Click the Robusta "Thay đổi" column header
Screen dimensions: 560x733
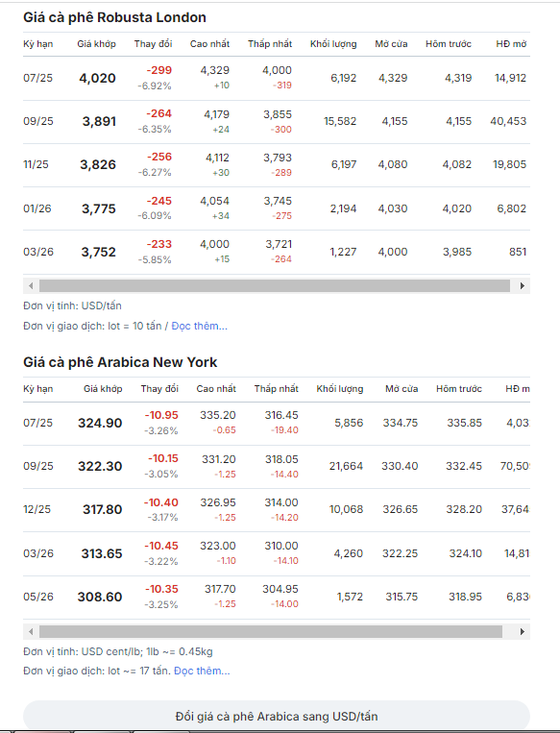click(x=153, y=44)
